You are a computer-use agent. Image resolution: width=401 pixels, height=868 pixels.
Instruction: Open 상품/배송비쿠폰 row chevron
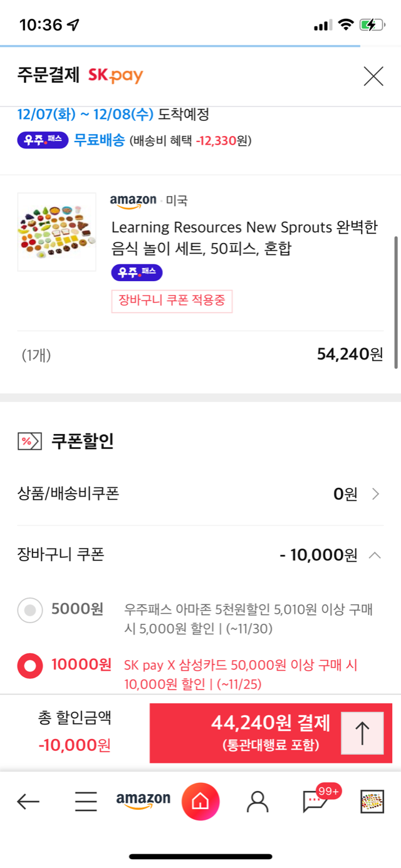click(376, 494)
